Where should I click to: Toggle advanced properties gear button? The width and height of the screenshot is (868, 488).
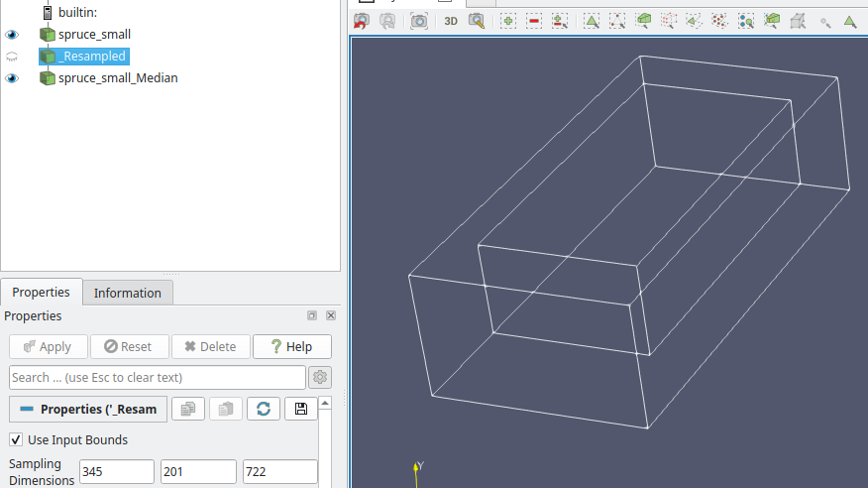319,377
